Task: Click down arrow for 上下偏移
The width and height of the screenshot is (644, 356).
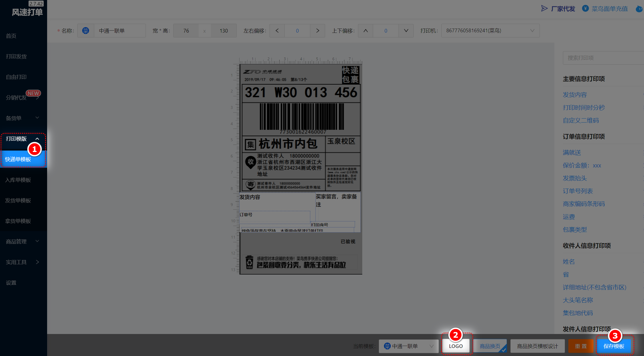Action: [406, 31]
